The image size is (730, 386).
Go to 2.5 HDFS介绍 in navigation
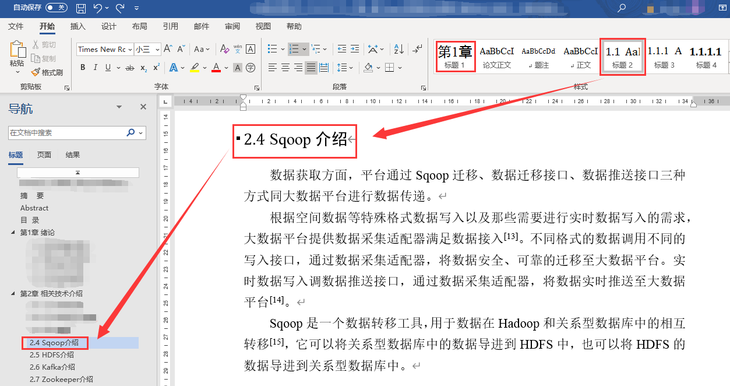click(x=52, y=355)
